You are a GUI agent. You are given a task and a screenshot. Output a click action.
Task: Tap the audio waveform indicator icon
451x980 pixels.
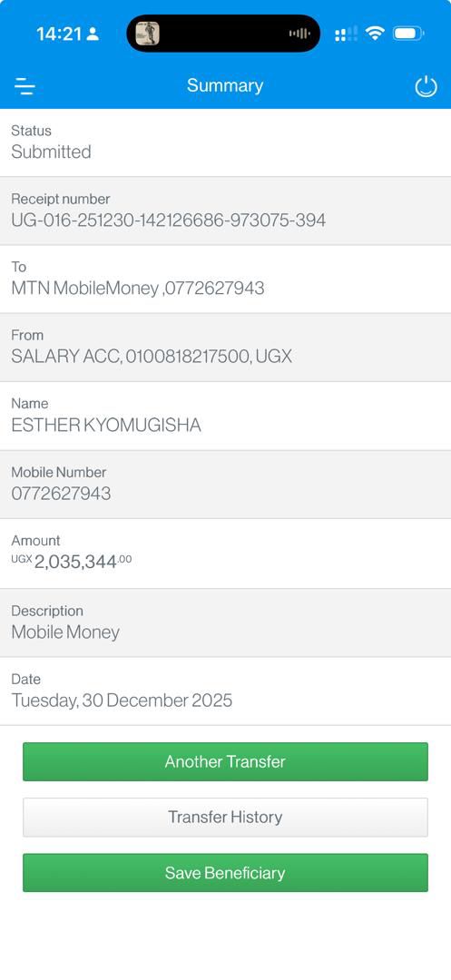pyautogui.click(x=299, y=34)
